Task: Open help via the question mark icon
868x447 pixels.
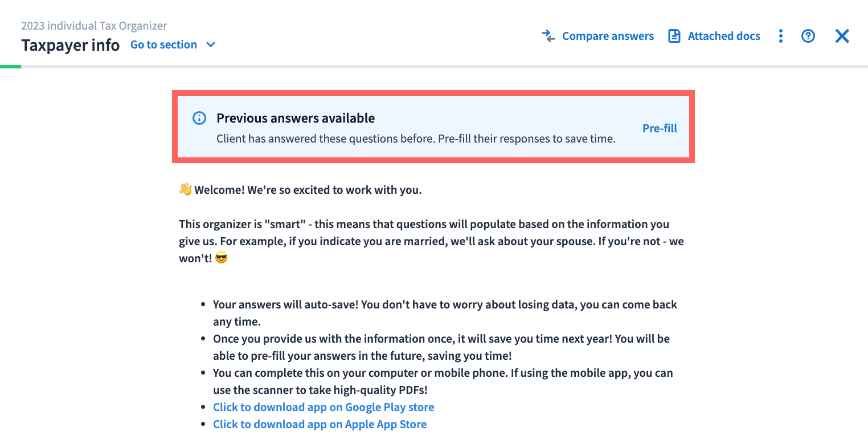Action: 808,36
